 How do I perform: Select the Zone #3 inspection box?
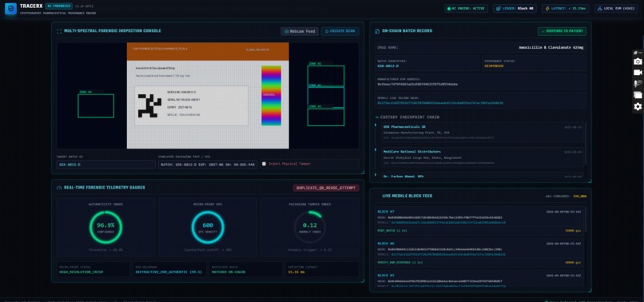coord(326,117)
